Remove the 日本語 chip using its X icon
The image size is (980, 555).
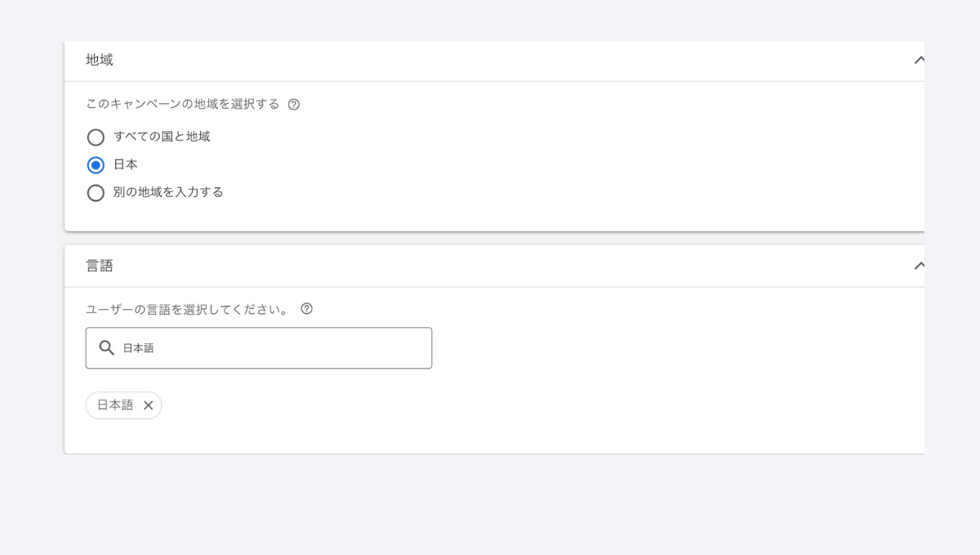[x=148, y=405]
